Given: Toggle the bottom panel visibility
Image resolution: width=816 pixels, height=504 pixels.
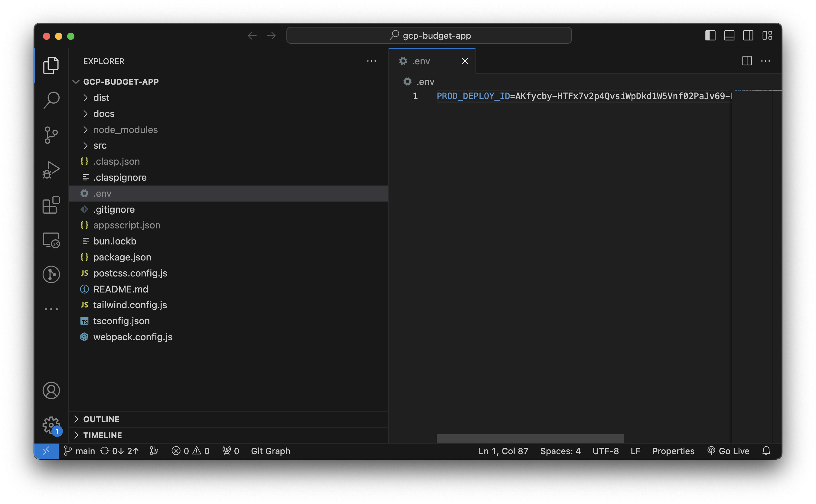Looking at the screenshot, I should [x=729, y=35].
